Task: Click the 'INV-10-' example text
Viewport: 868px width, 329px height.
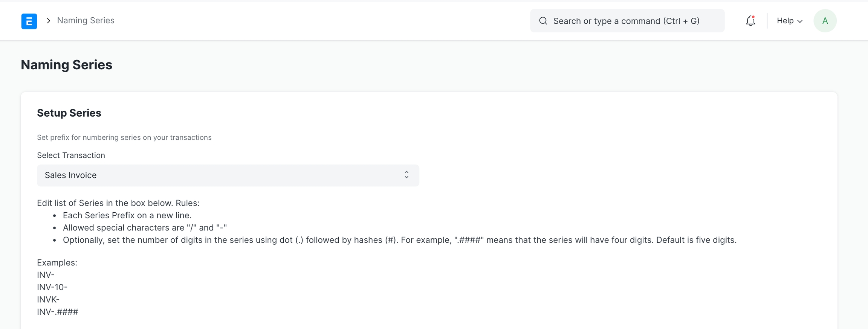Action: [x=52, y=287]
